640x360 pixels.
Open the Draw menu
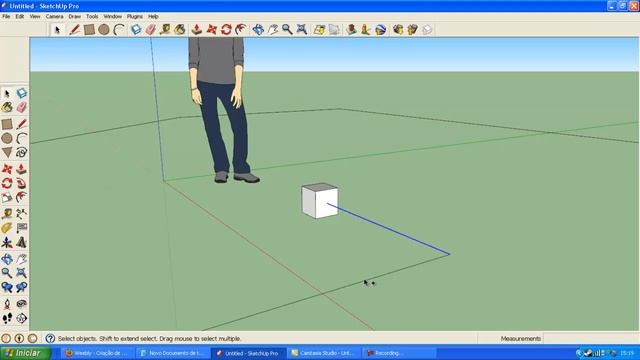(x=74, y=17)
